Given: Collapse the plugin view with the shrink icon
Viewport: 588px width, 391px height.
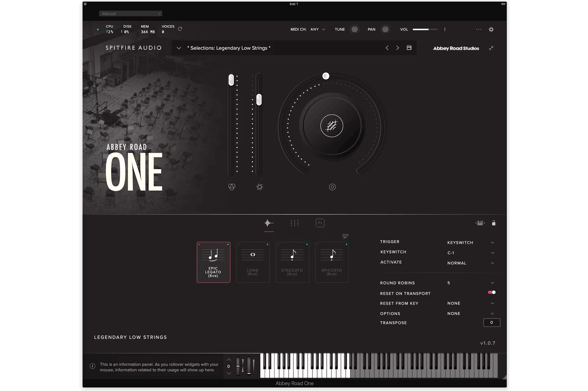Looking at the screenshot, I should tap(491, 48).
